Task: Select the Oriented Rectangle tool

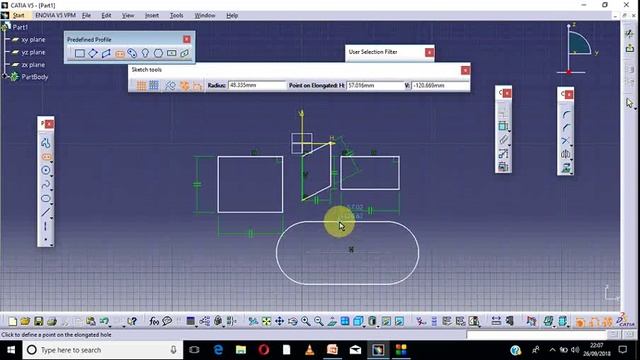Action: (93, 53)
